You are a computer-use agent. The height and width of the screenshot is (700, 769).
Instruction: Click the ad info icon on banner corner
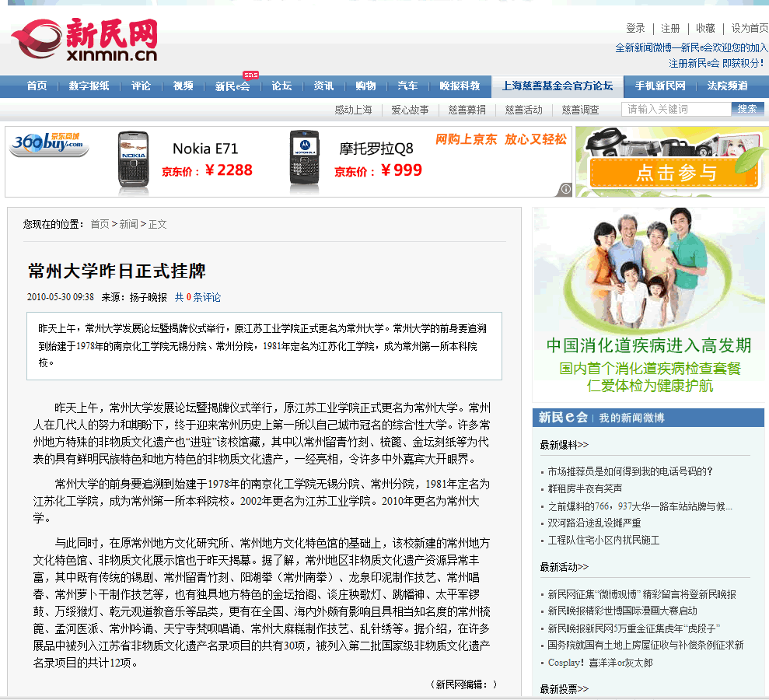coord(565,189)
